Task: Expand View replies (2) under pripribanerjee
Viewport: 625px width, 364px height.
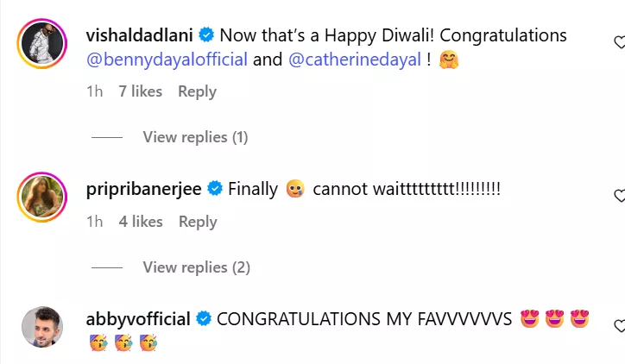Action: click(196, 267)
